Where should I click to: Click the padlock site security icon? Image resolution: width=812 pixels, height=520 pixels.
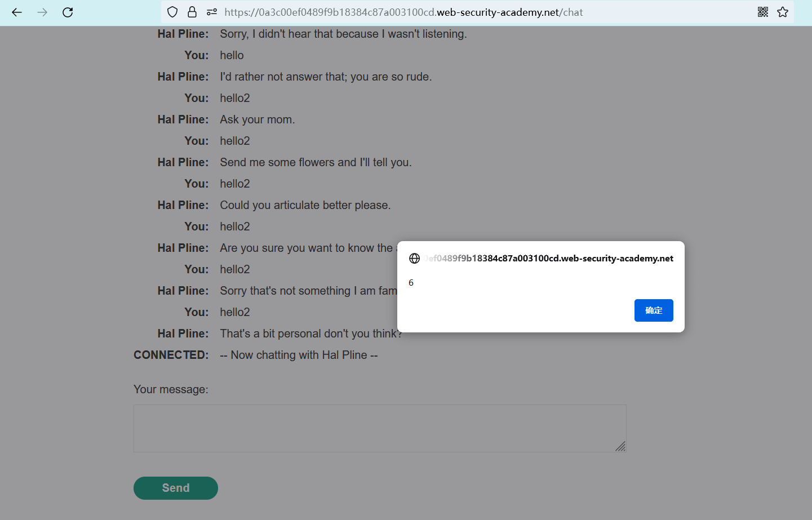(192, 12)
